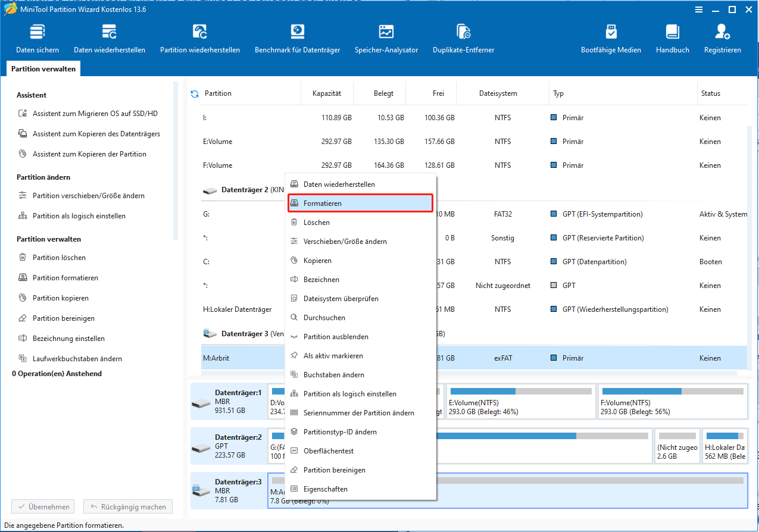Select Partitionstyp-ID ändern in context menu
This screenshot has width=759, height=532.
click(361, 432)
